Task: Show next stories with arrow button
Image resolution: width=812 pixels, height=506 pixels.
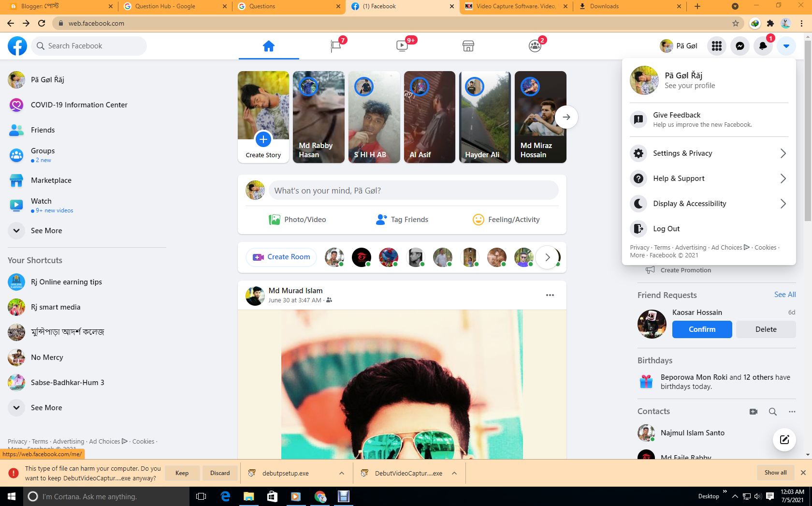Action: (566, 117)
